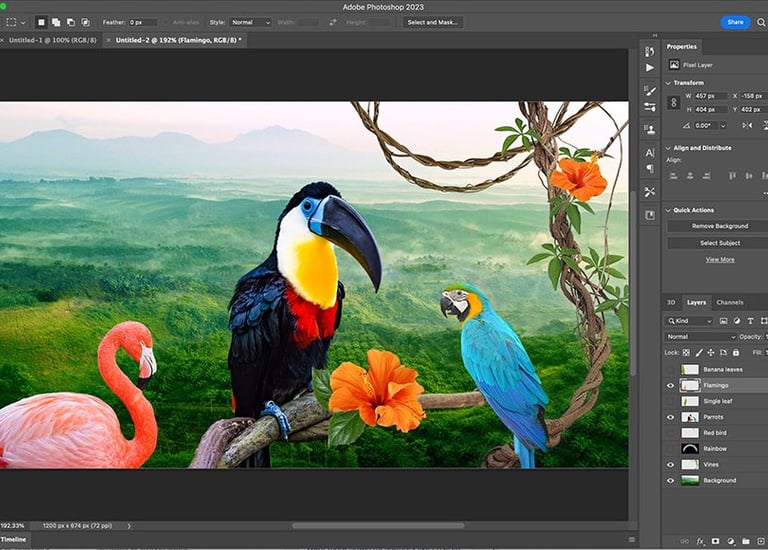Click the align vertical centers icon
Image resolution: width=768 pixels, height=550 pixels.
pos(748,176)
